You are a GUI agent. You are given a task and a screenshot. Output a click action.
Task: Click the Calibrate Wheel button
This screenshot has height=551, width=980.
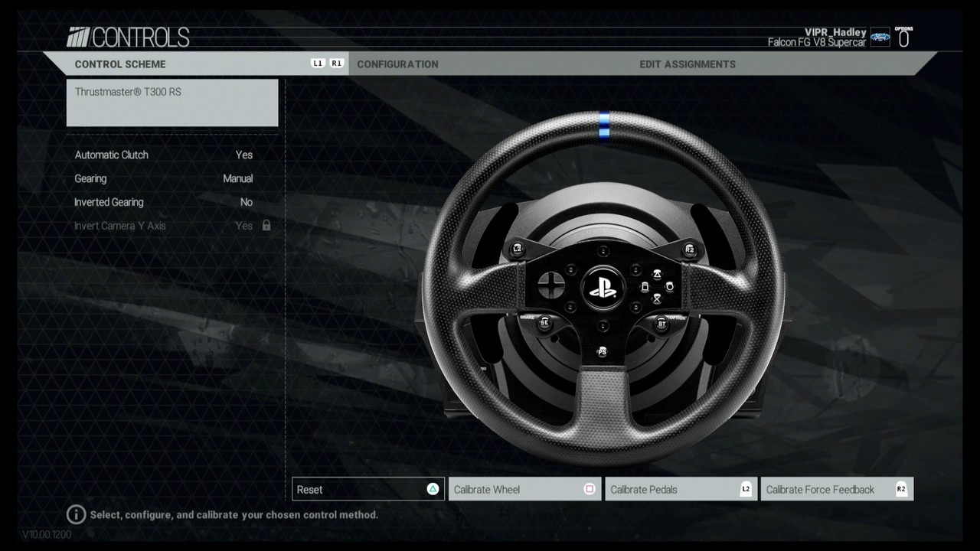point(524,489)
